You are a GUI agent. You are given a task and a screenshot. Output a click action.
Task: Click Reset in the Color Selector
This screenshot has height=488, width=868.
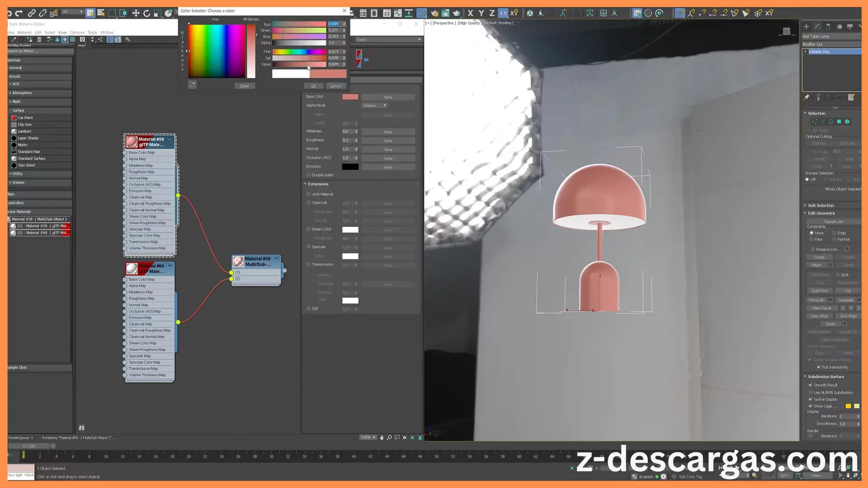pyautogui.click(x=245, y=86)
